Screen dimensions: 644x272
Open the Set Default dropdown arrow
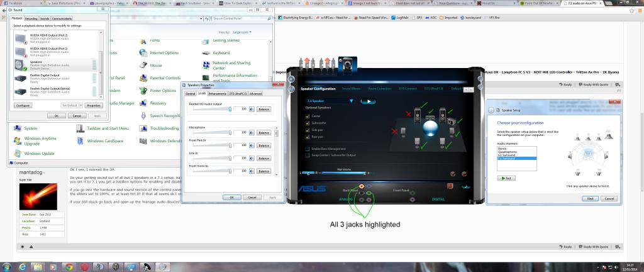pyautogui.click(x=80, y=105)
